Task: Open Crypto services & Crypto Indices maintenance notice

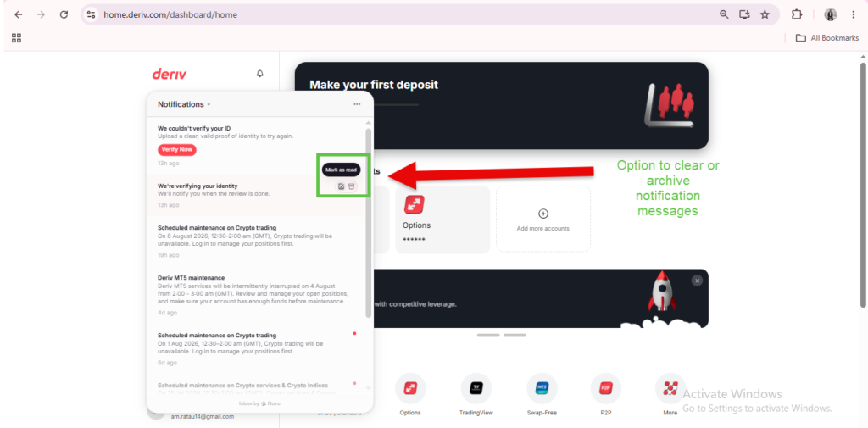Action: 256,387
